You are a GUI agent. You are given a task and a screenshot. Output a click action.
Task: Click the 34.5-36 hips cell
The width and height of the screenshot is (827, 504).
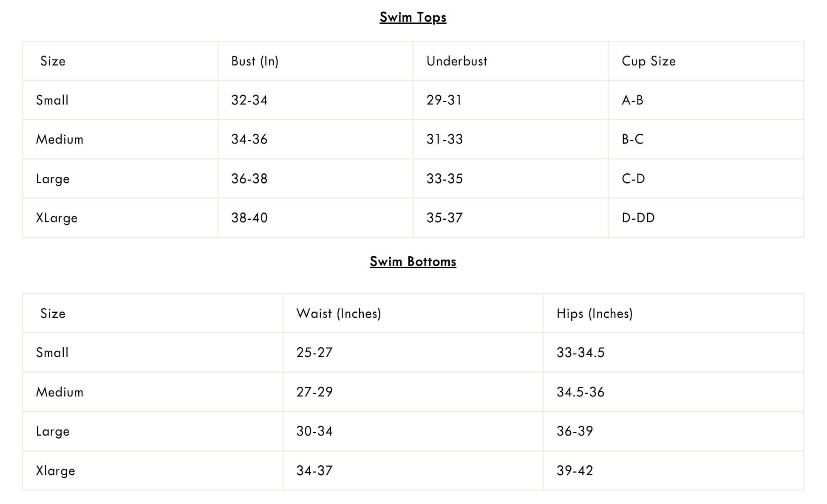(581, 392)
